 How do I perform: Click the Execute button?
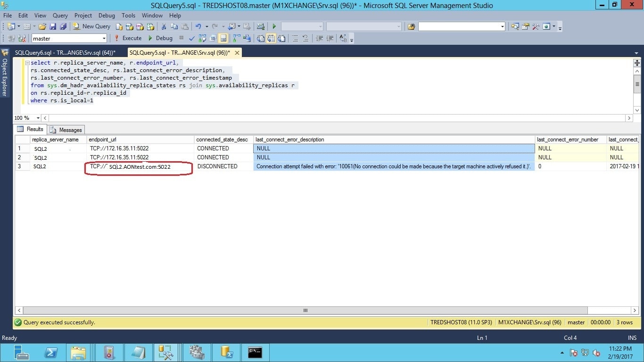(128, 39)
